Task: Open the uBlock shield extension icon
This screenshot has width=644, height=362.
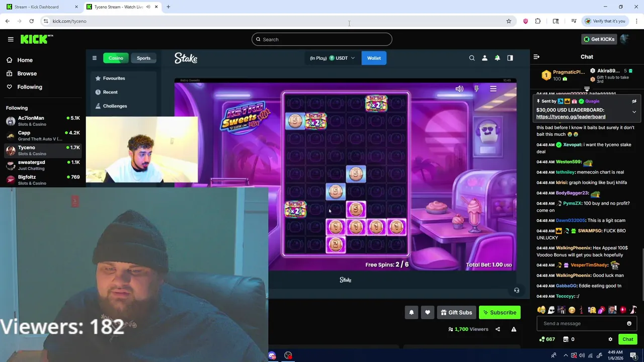Action: 525,21
